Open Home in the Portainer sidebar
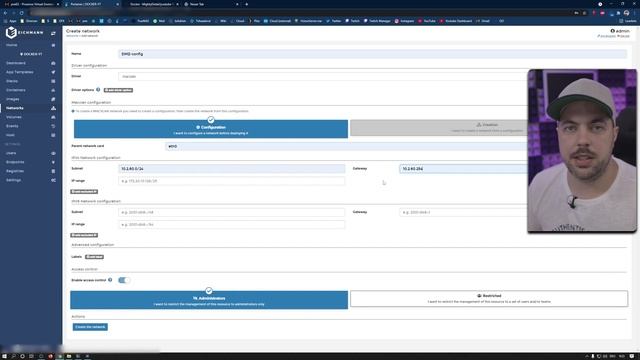Image resolution: width=640 pixels, height=360 pixels. coord(11,45)
